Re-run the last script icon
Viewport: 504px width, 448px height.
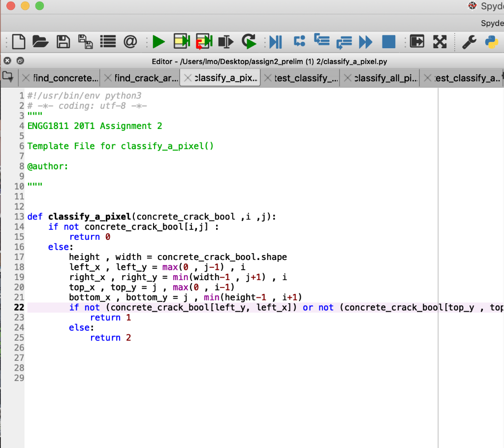(249, 41)
